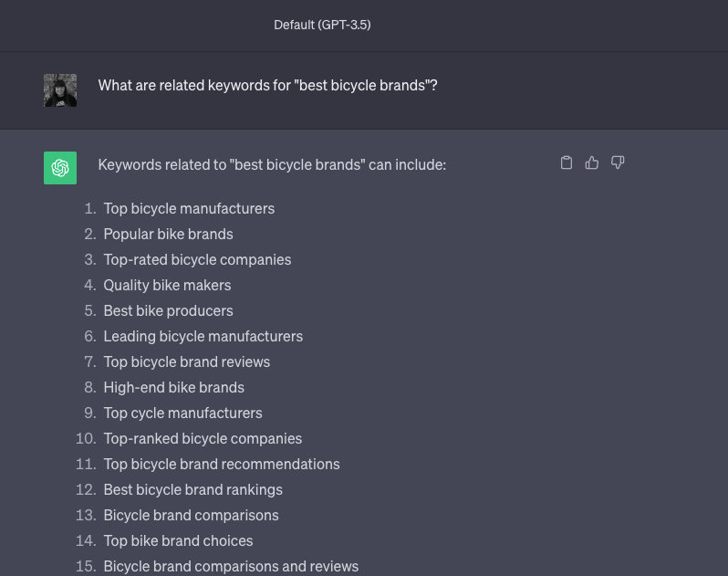Click the thumbs up icon
The image size is (728, 576).
(x=592, y=162)
